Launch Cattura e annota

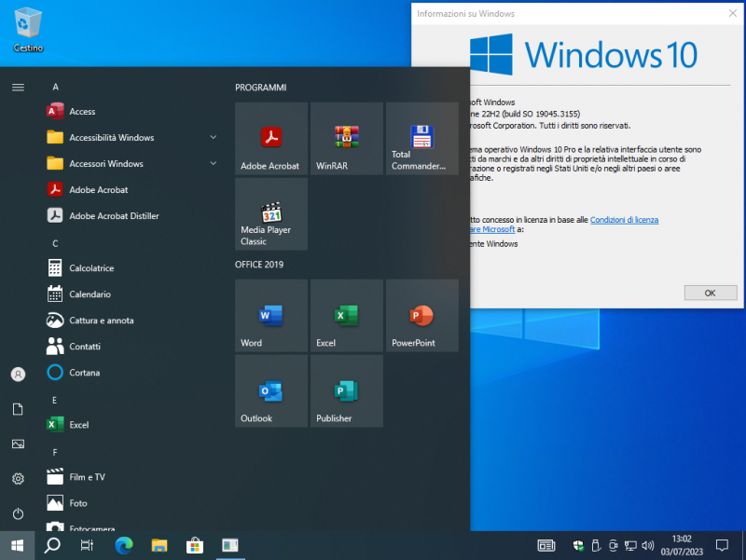coord(132,321)
